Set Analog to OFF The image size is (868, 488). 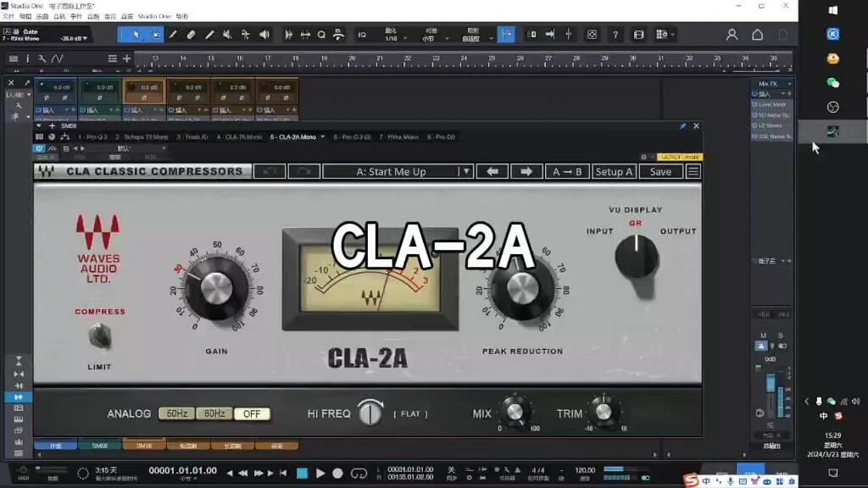point(252,413)
